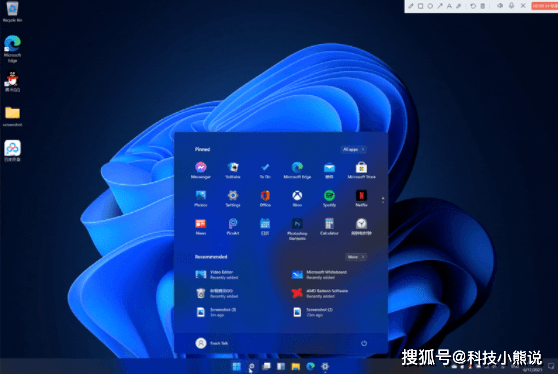Image resolution: width=558 pixels, height=376 pixels.
Task: Select the highlighter tool in recorder toolbar
Action: [x=459, y=6]
